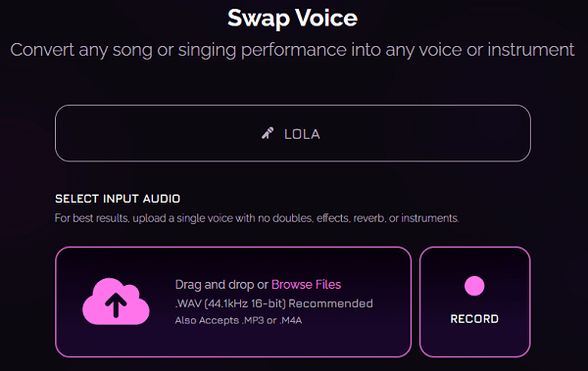This screenshot has height=371, width=588.
Task: Click the "Drag and drop or" text
Action: click(221, 285)
